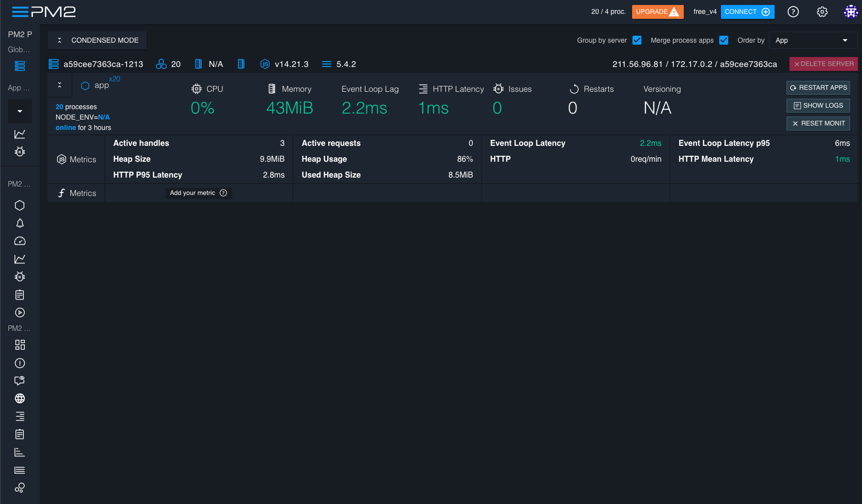Click the server icon beside a59cee7363ca-1213
The image size is (862, 504).
click(54, 64)
